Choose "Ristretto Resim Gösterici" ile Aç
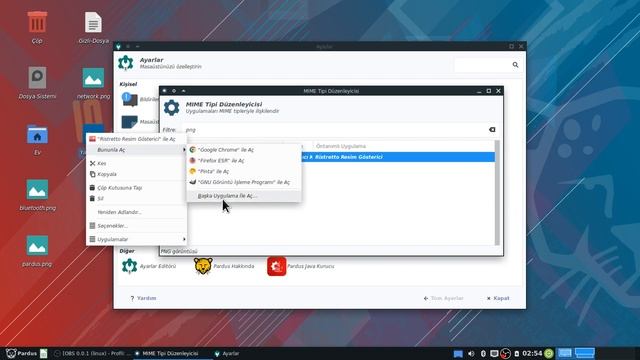This screenshot has height=360, width=640. point(136,139)
